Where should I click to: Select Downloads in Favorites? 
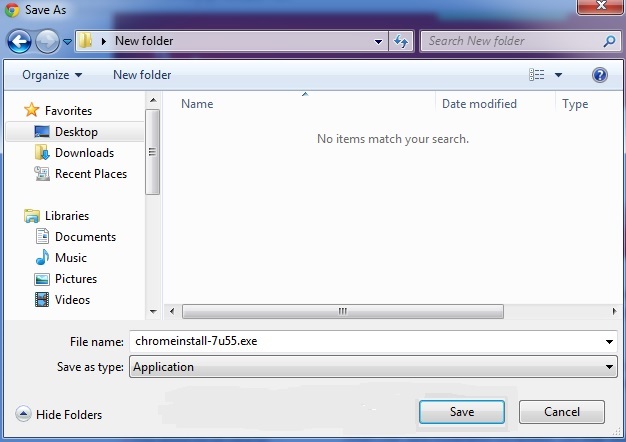[x=84, y=153]
